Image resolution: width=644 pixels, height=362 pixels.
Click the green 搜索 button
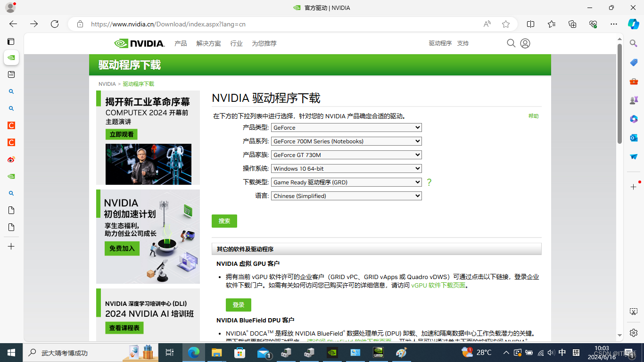[224, 221]
